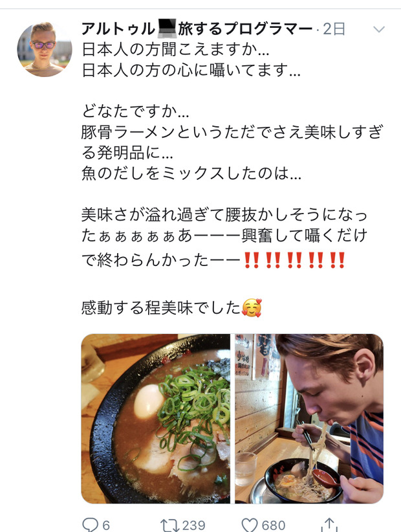Expand tweet options chevron at top right
Image resolution: width=401 pixels, height=532 pixels.
pyautogui.click(x=379, y=30)
